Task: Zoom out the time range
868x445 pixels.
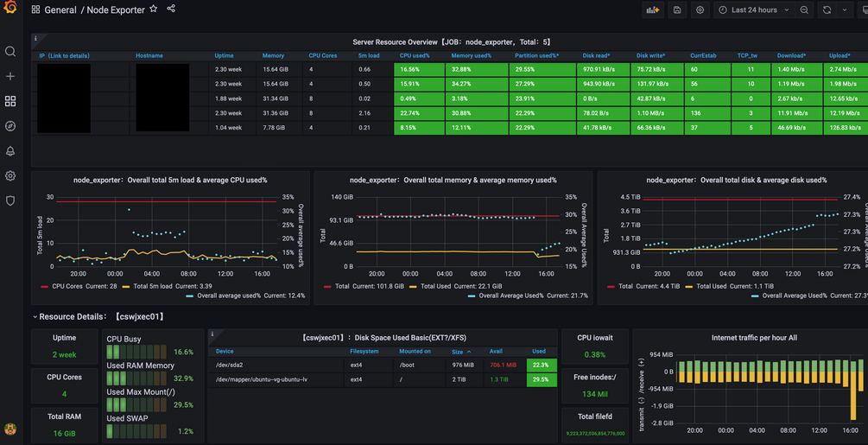Action: [x=804, y=10]
